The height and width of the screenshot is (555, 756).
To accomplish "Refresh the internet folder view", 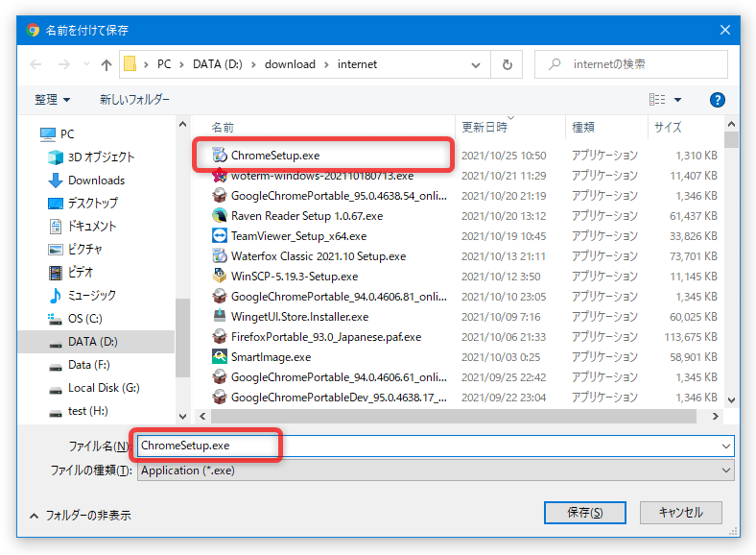I will click(x=507, y=64).
